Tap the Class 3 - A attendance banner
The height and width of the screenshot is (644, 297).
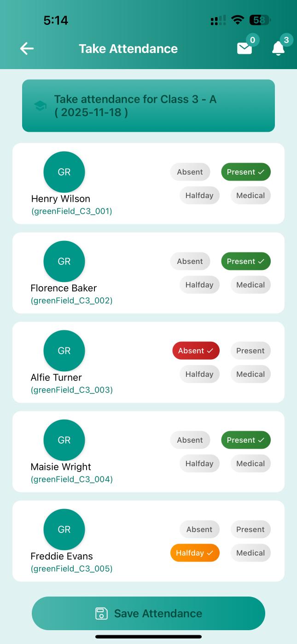pos(148,105)
